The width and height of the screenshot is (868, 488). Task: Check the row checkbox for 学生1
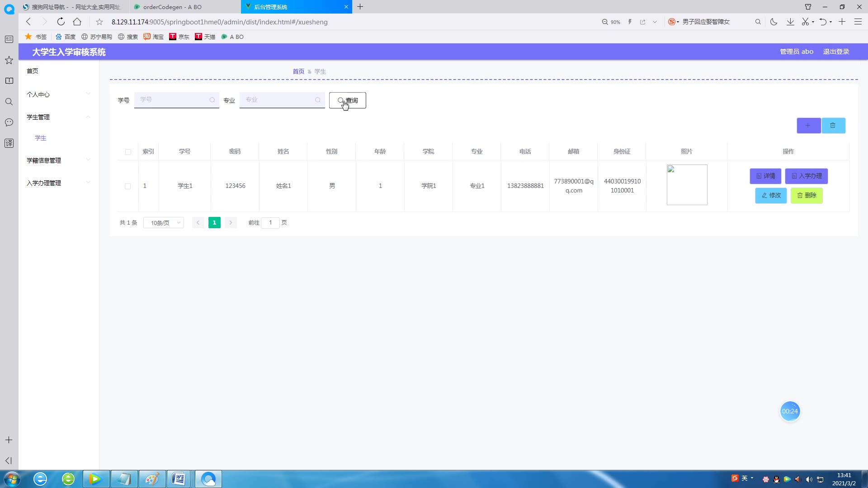coord(128,186)
